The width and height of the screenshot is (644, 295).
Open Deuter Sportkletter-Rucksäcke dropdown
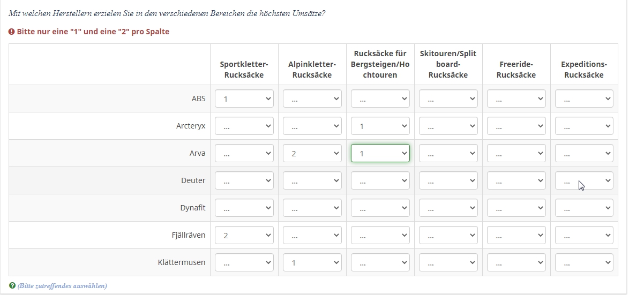coord(244,181)
